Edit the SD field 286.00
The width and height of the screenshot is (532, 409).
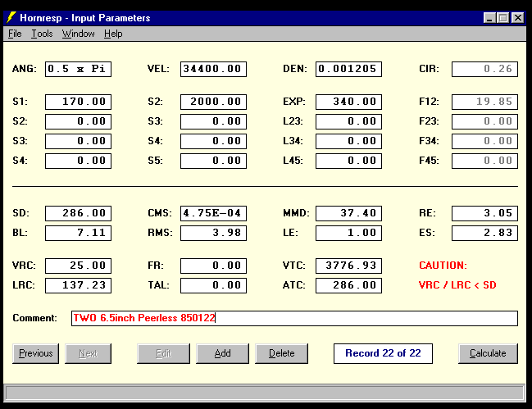tap(78, 213)
